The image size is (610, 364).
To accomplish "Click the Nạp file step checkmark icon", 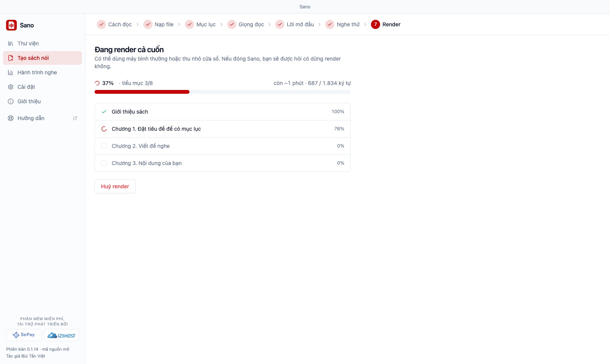I will [x=148, y=24].
